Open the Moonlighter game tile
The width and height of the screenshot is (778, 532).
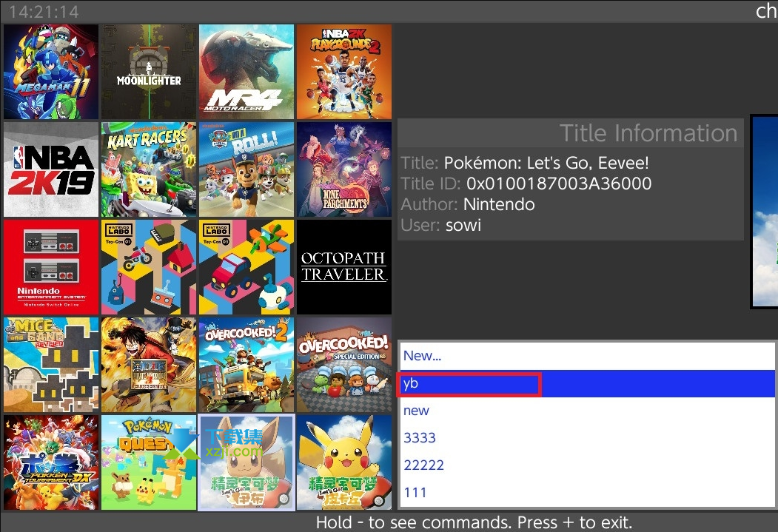(x=148, y=72)
